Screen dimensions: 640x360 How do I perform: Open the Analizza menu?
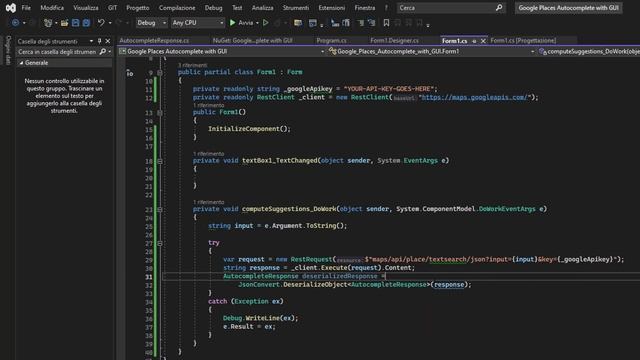pyautogui.click(x=262, y=8)
